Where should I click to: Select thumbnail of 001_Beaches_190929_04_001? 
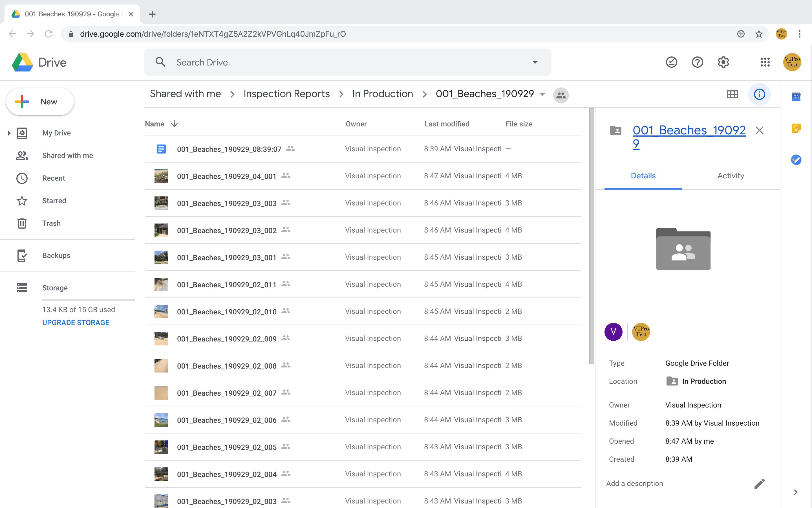pos(161,176)
